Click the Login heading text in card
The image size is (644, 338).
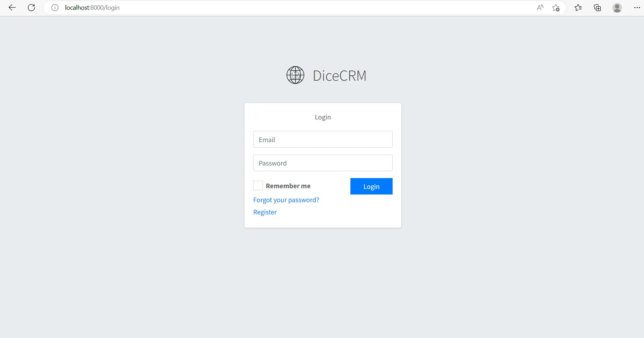tap(323, 117)
